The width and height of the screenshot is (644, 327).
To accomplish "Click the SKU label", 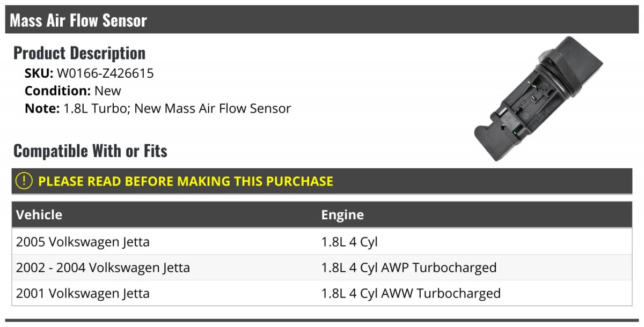I will point(39,73).
